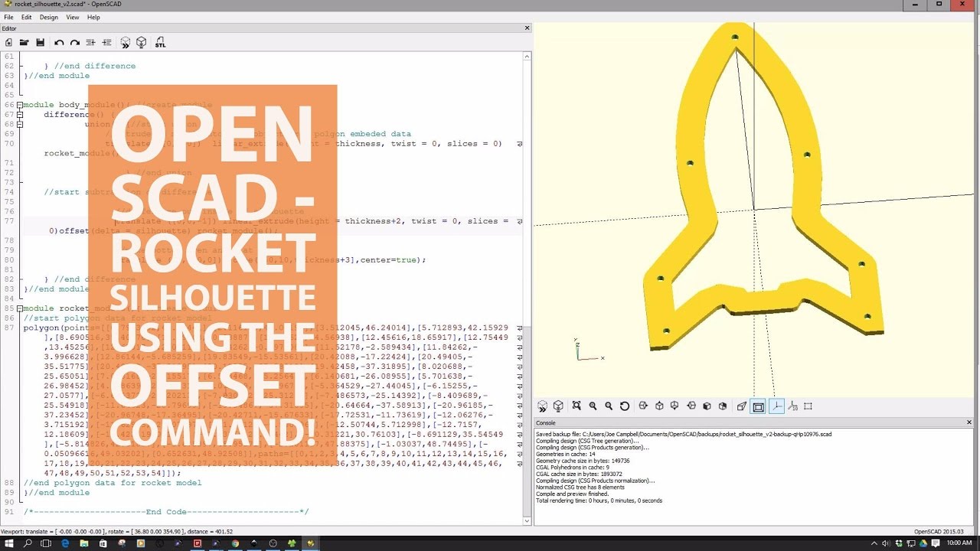The image size is (980, 551).
Task: Open the Windows Start menu
Action: (x=8, y=543)
